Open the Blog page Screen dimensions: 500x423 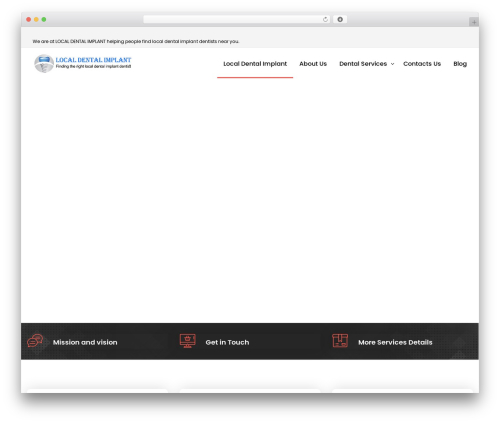460,64
